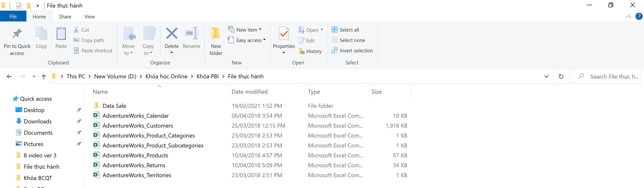This screenshot has width=644, height=188.
Task: Open the Copy to dropdown
Action: pyautogui.click(x=148, y=50)
